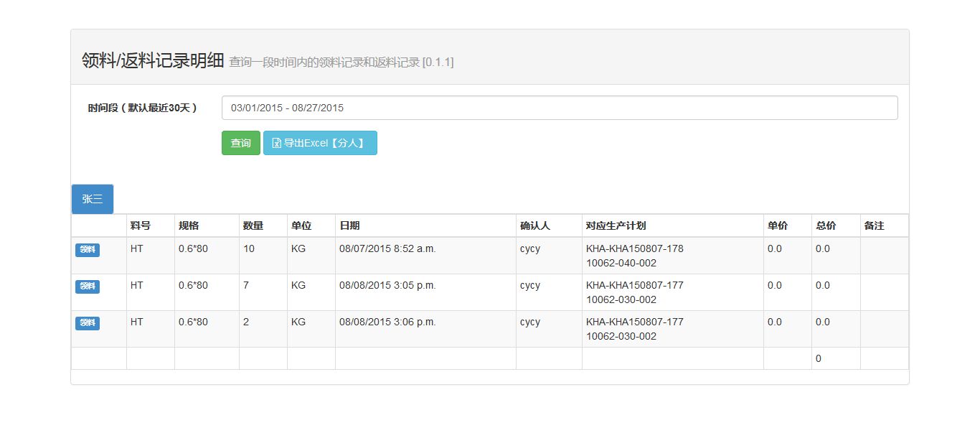Click the 备注 column header
Viewport: 980px width, 428px height.
pos(874,225)
